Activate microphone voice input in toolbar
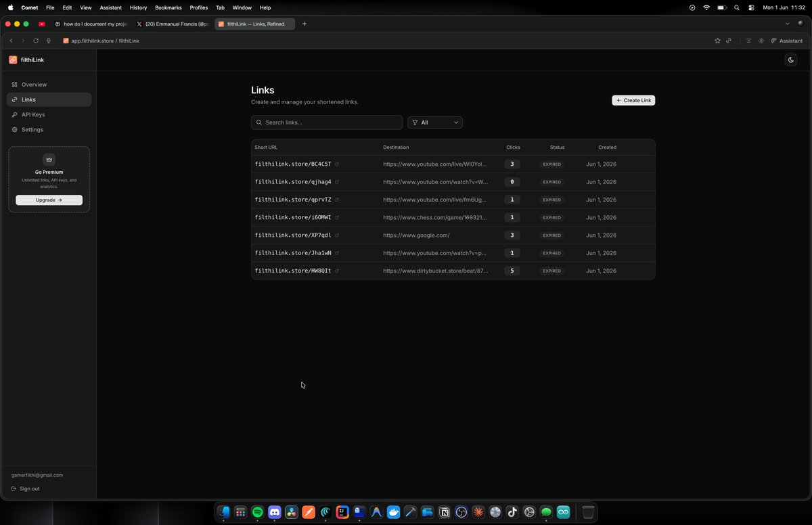 [x=49, y=41]
